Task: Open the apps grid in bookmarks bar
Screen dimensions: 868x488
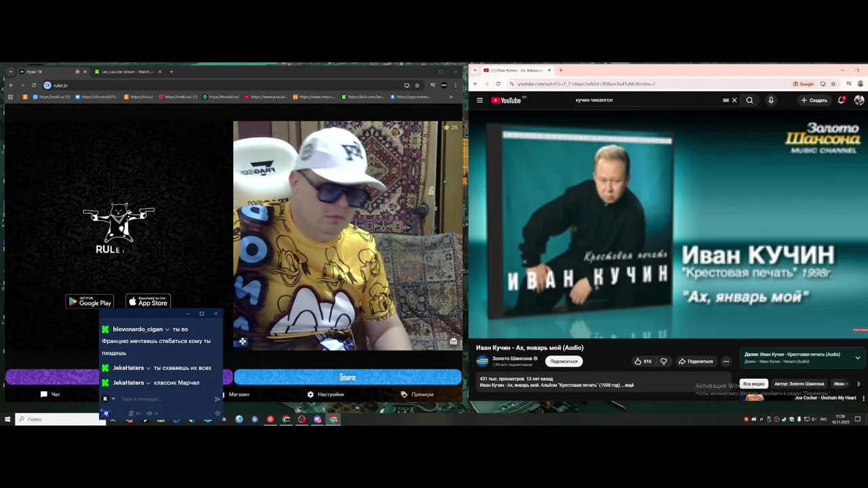Action: pos(10,97)
